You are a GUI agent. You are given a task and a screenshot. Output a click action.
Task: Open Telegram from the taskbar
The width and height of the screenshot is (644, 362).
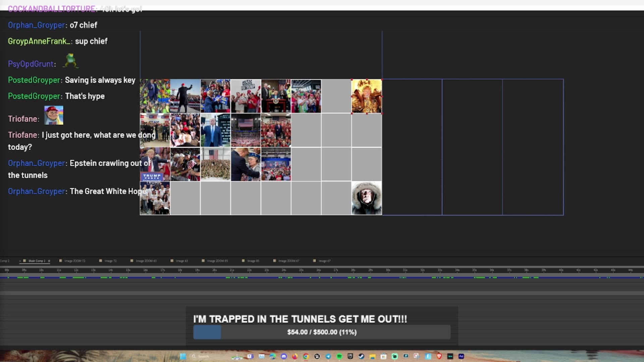click(x=328, y=356)
